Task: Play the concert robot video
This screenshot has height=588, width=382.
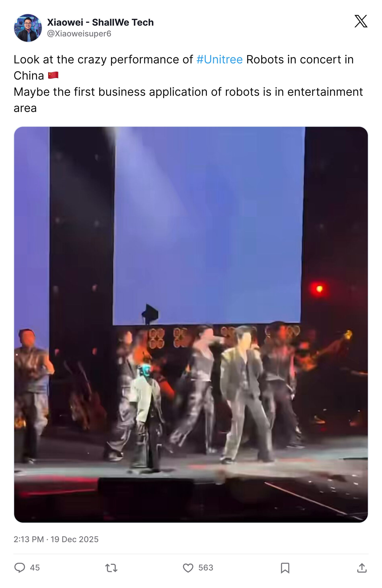Action: pos(191,325)
